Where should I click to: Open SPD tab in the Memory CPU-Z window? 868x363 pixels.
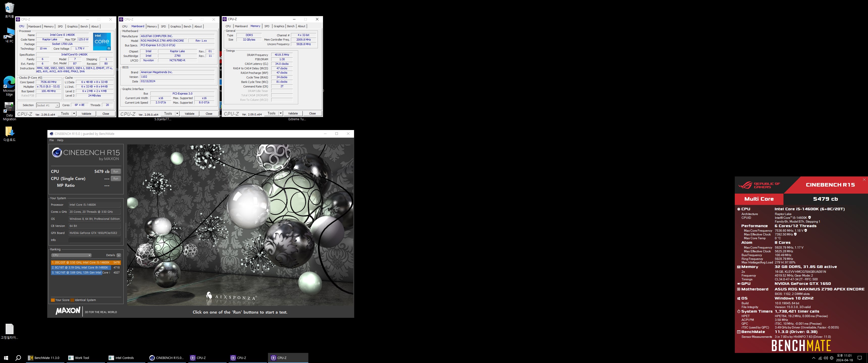[267, 26]
